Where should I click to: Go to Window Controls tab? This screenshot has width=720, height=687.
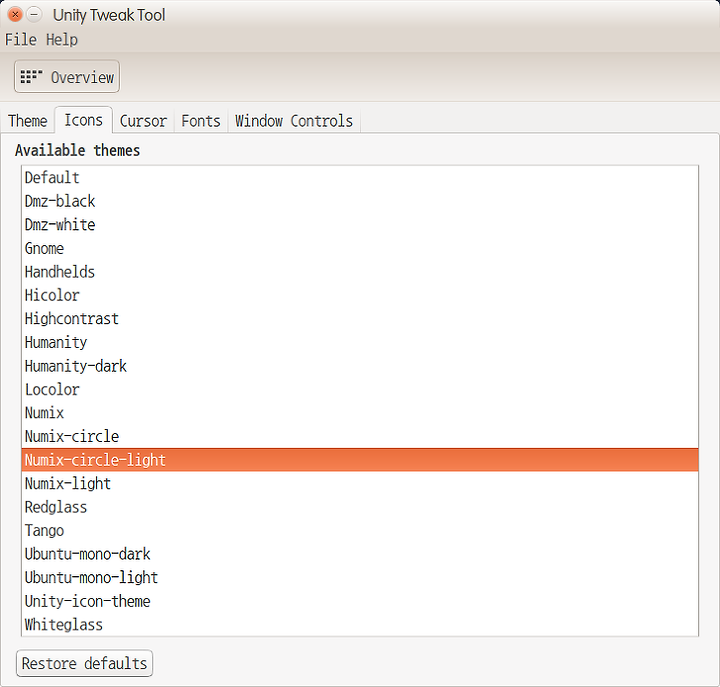coord(294,121)
